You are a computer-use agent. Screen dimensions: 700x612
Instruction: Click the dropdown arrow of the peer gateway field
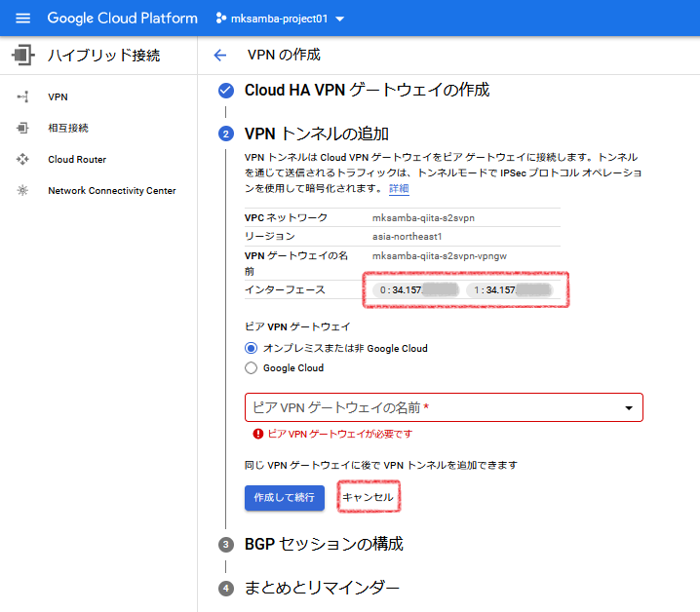point(629,408)
